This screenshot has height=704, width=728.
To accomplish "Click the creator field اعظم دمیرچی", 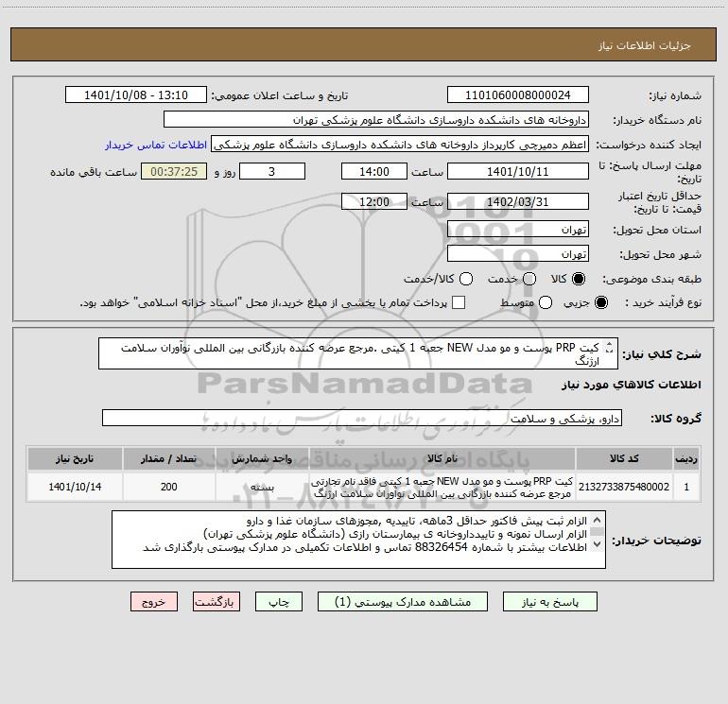I will coord(400,145).
